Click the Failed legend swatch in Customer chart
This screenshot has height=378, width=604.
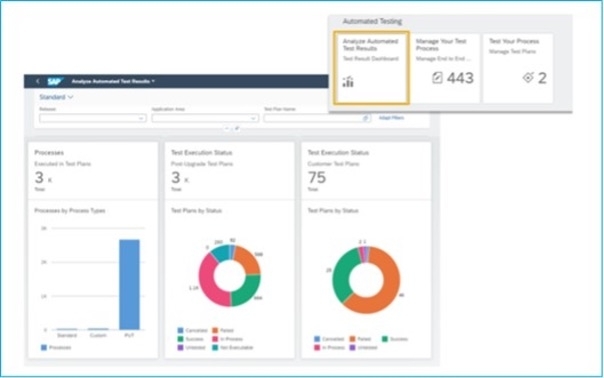tap(352, 339)
